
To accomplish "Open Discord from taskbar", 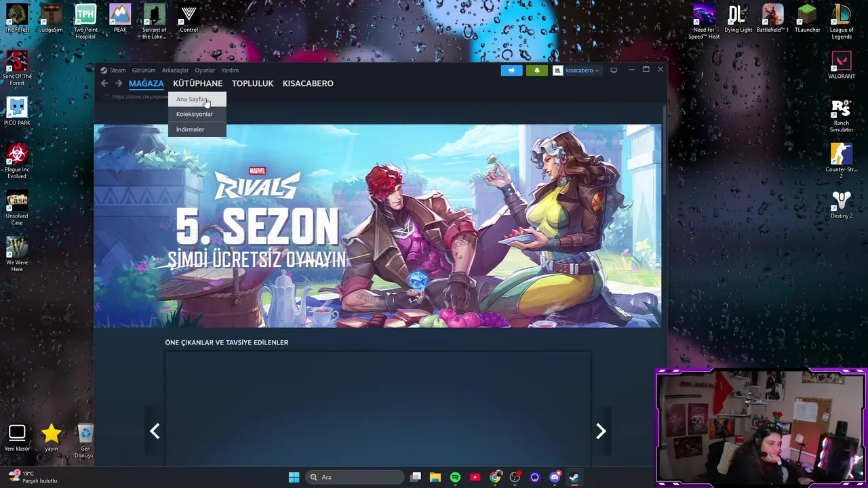I will [555, 477].
